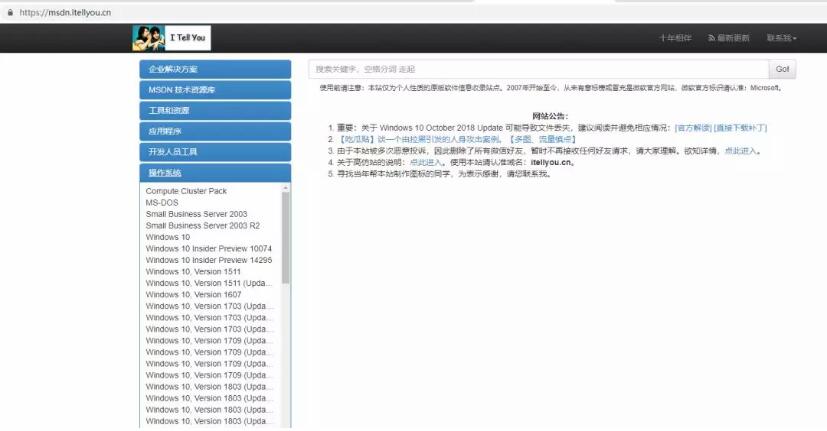Image resolution: width=827 pixels, height=431 pixels.
Task: Click the I Tell You site logo
Action: click(171, 38)
